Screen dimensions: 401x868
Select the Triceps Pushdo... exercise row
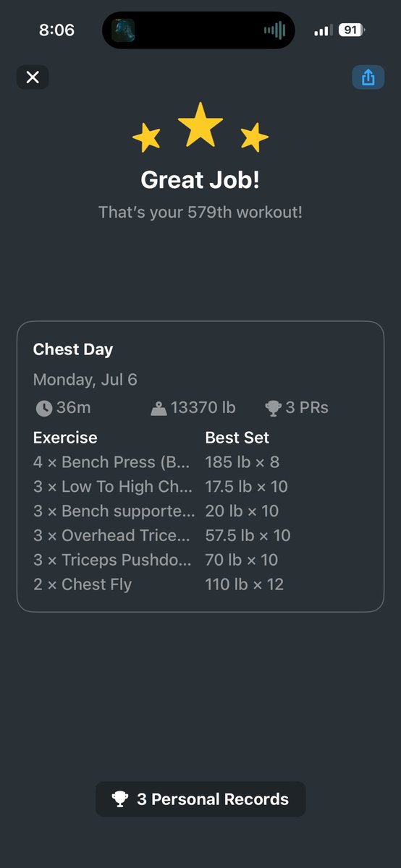click(x=200, y=560)
